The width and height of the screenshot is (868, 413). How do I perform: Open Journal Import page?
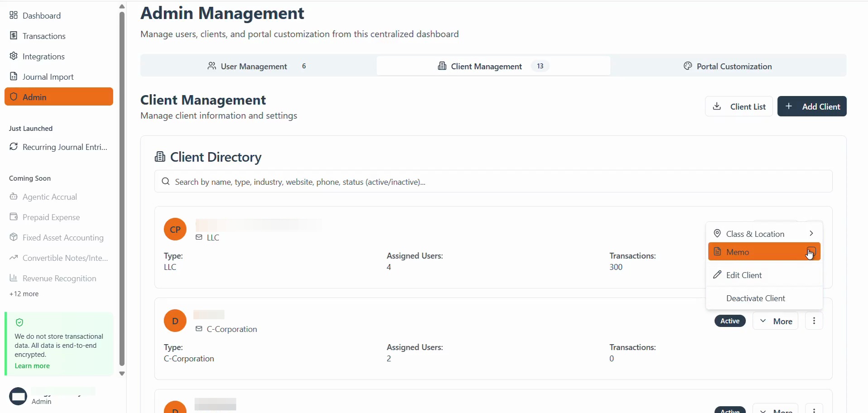(58, 77)
